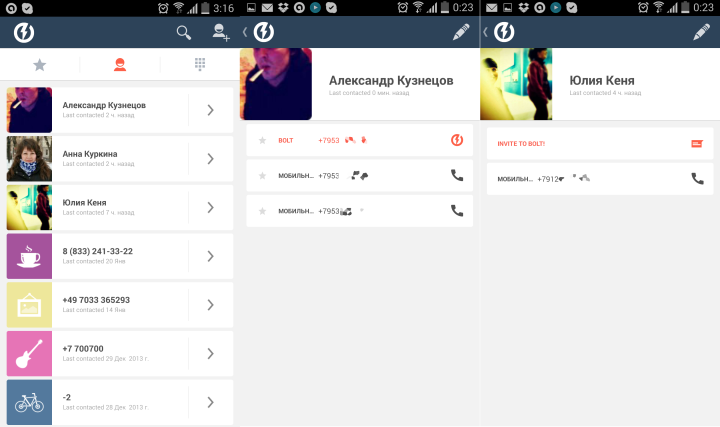Tap Dropbox icon in middle status bar
The height and width of the screenshot is (427, 720).
[x=283, y=7]
